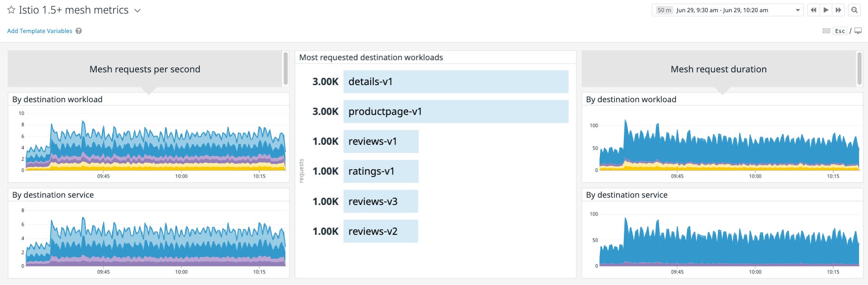Click the play icon in the time controls
The image size is (868, 285).
tap(826, 9)
